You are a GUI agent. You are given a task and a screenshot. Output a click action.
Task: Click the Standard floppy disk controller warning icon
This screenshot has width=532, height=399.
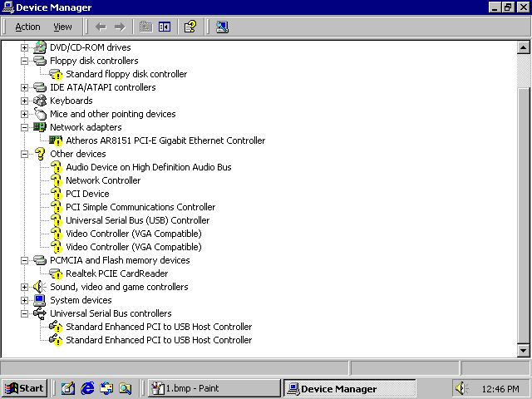[x=56, y=74]
